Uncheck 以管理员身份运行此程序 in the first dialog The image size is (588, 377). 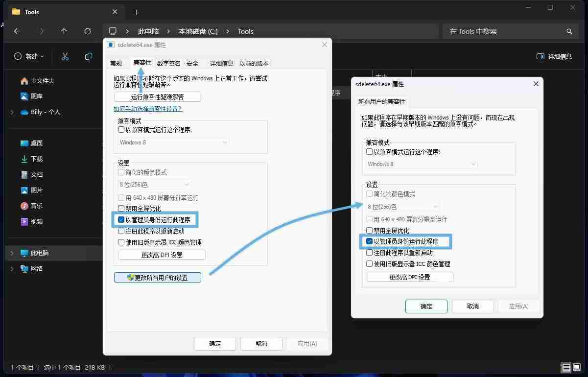pos(121,219)
